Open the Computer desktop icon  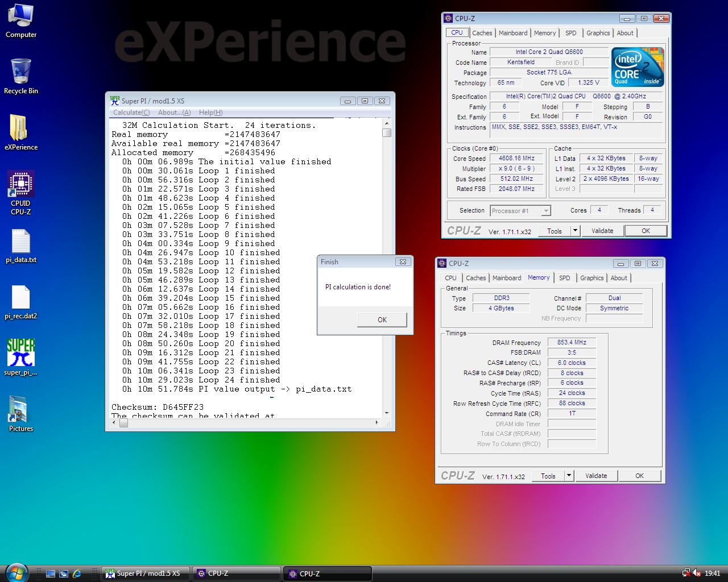click(x=21, y=20)
